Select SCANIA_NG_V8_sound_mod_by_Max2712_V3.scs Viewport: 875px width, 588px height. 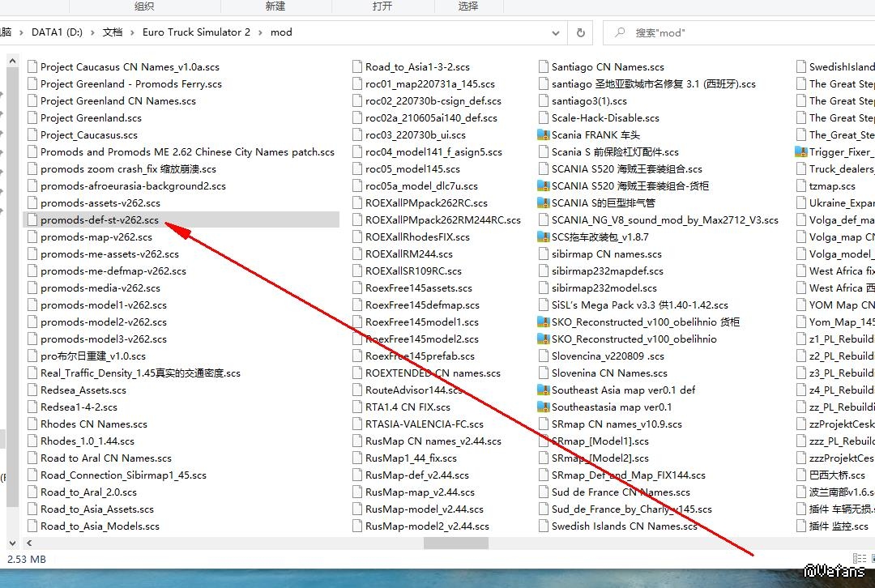(x=665, y=219)
